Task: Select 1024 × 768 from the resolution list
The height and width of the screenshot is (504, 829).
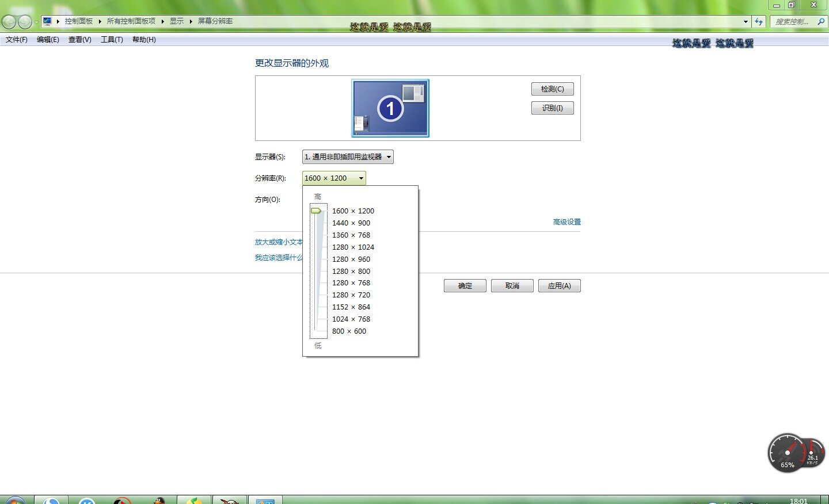Action: [x=351, y=319]
